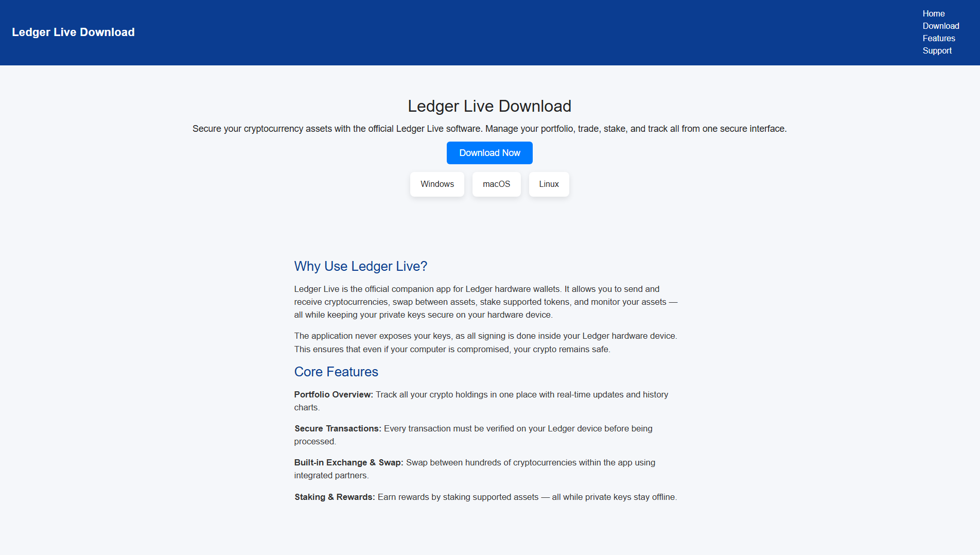Click the 'Core Features' heading
Screen dimensions: 980x555
(336, 372)
